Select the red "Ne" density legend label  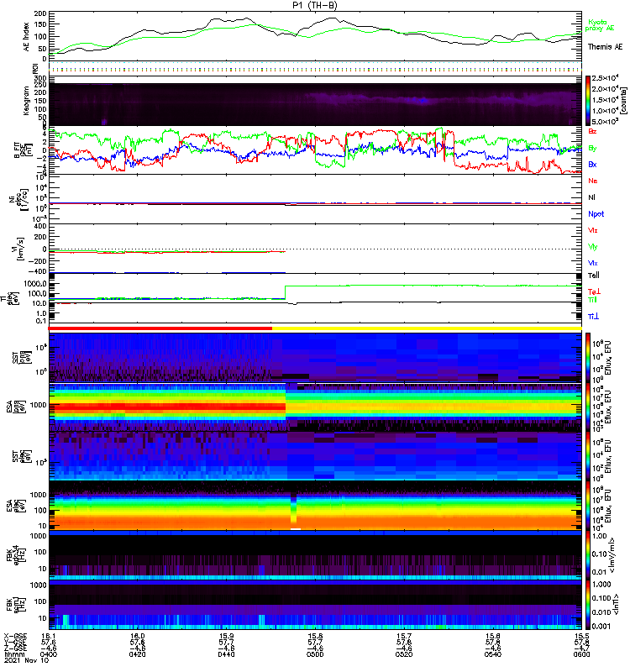click(593, 181)
